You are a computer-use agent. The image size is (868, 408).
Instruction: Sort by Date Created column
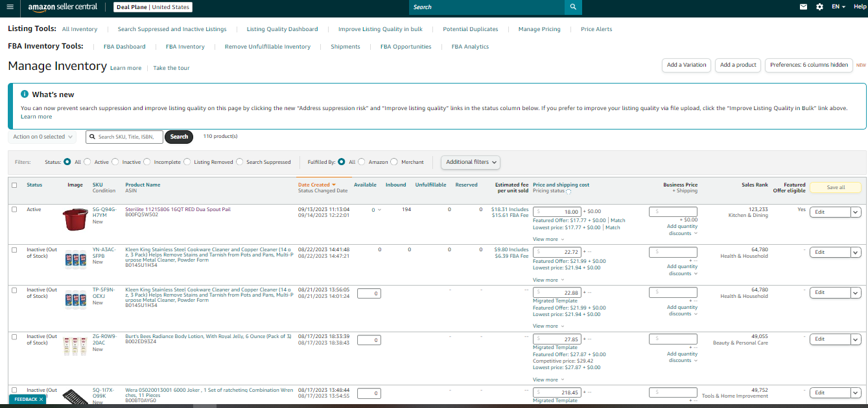317,185
